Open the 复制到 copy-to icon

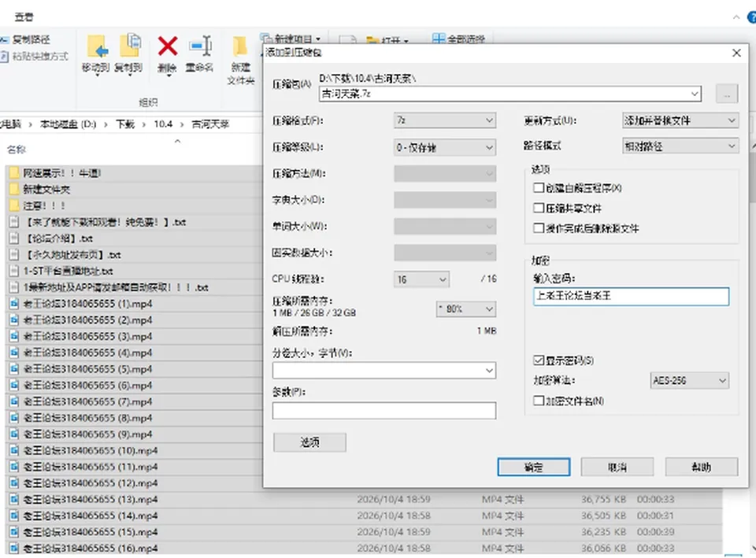[129, 46]
